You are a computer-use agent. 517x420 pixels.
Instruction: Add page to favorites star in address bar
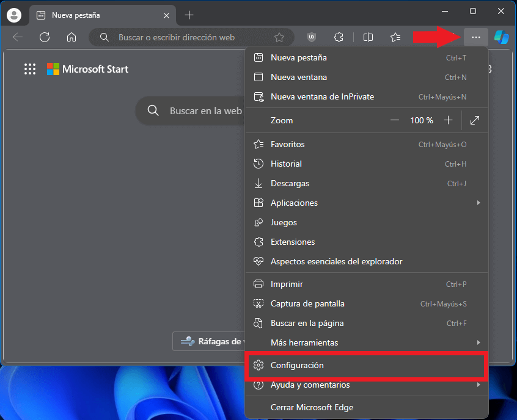(279, 37)
